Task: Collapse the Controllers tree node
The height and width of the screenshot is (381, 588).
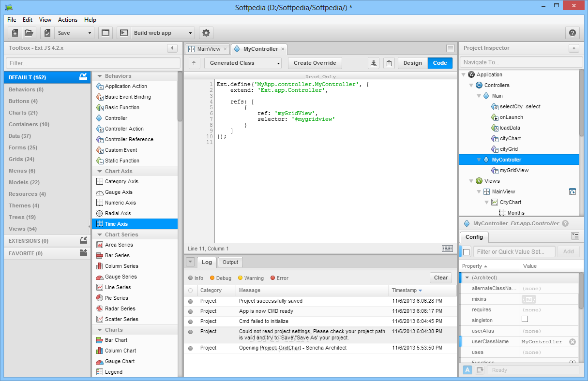Action: pyautogui.click(x=471, y=85)
